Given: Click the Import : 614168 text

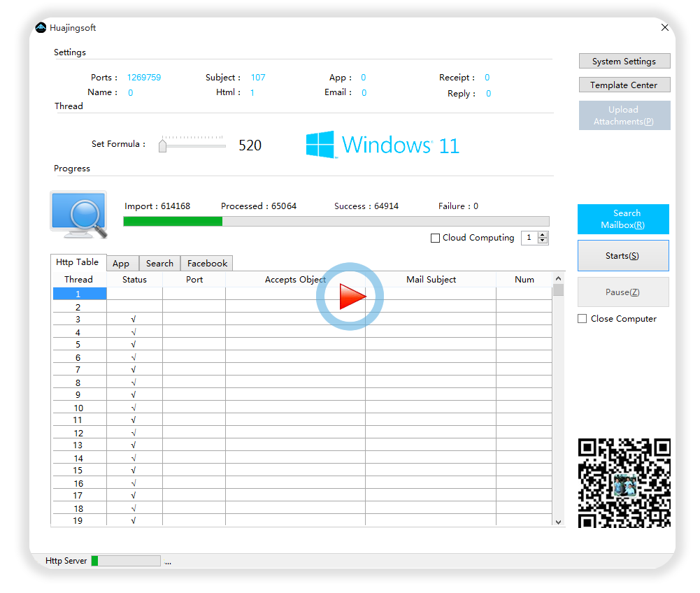Looking at the screenshot, I should click(157, 206).
